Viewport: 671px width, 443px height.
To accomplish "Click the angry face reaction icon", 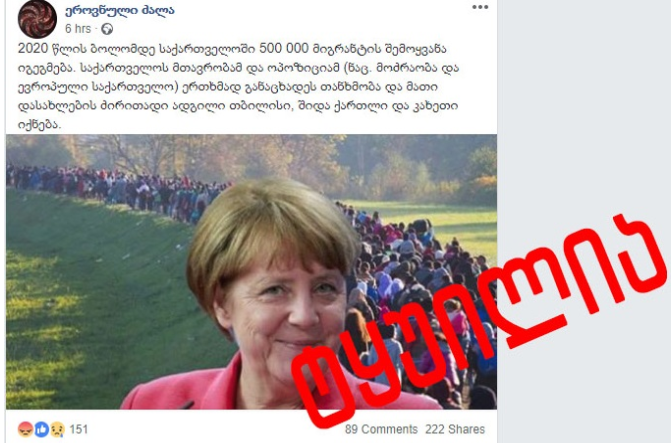I will [25, 429].
